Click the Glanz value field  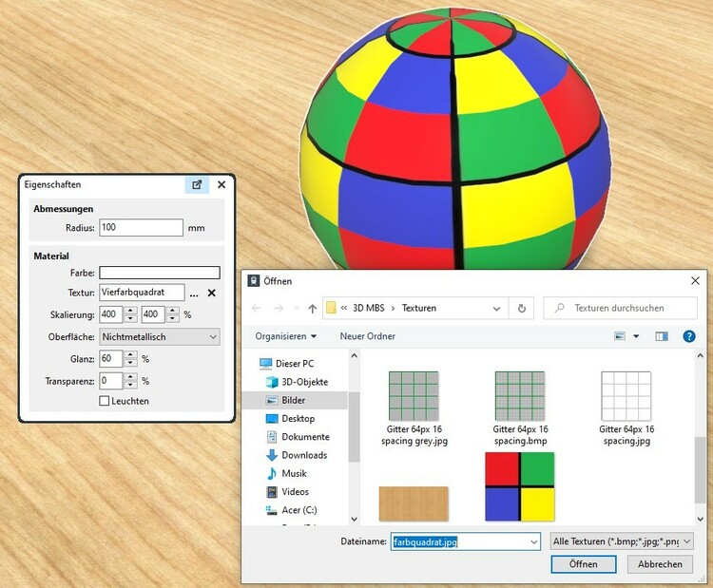(x=111, y=358)
